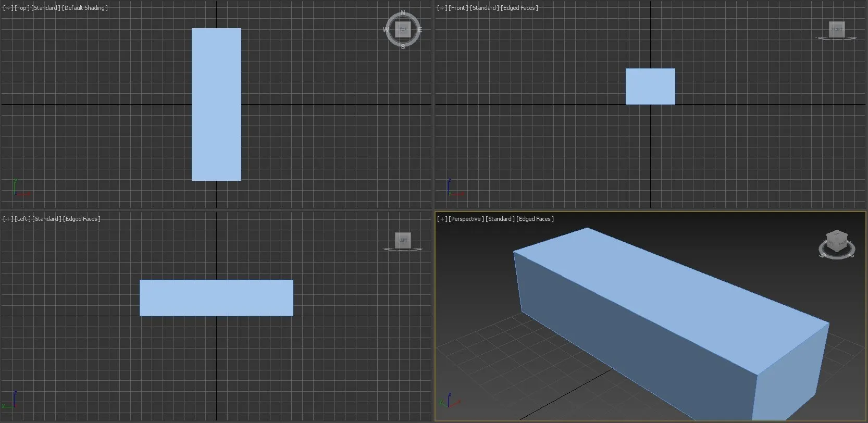The image size is (868, 423).
Task: Click [Edged Faces] label in Front viewport
Action: click(519, 8)
